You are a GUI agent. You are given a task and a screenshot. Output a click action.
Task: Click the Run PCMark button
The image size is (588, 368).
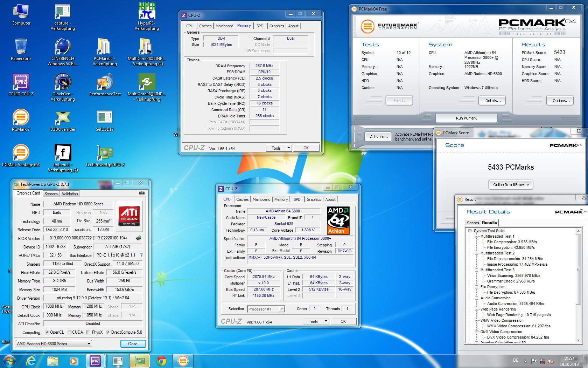466,118
